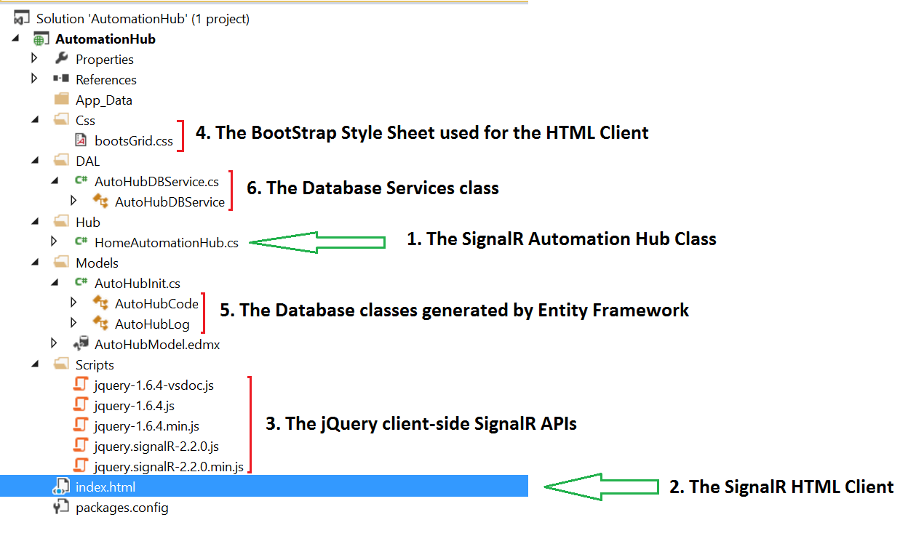Expand the Properties node arrow
This screenshot has width=924, height=560.
pos(34,59)
